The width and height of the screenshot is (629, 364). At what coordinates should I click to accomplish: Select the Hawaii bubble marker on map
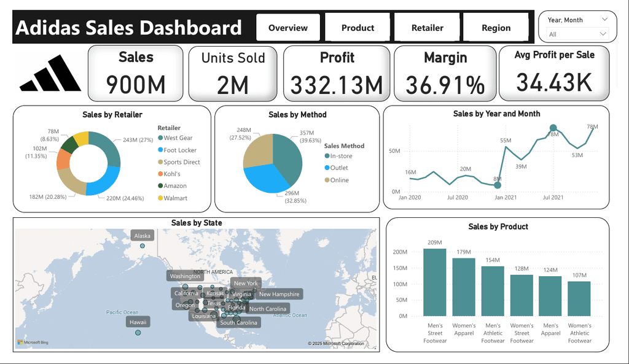138,333
